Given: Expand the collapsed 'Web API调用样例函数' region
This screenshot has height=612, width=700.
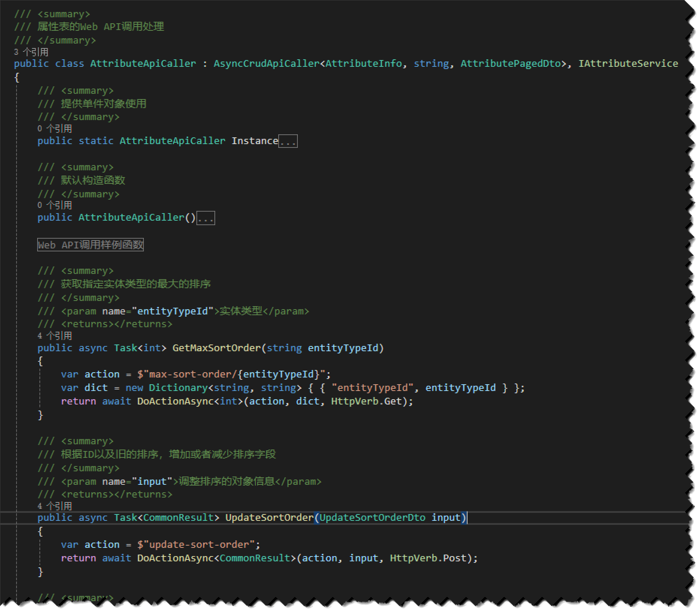Looking at the screenshot, I should click(90, 245).
